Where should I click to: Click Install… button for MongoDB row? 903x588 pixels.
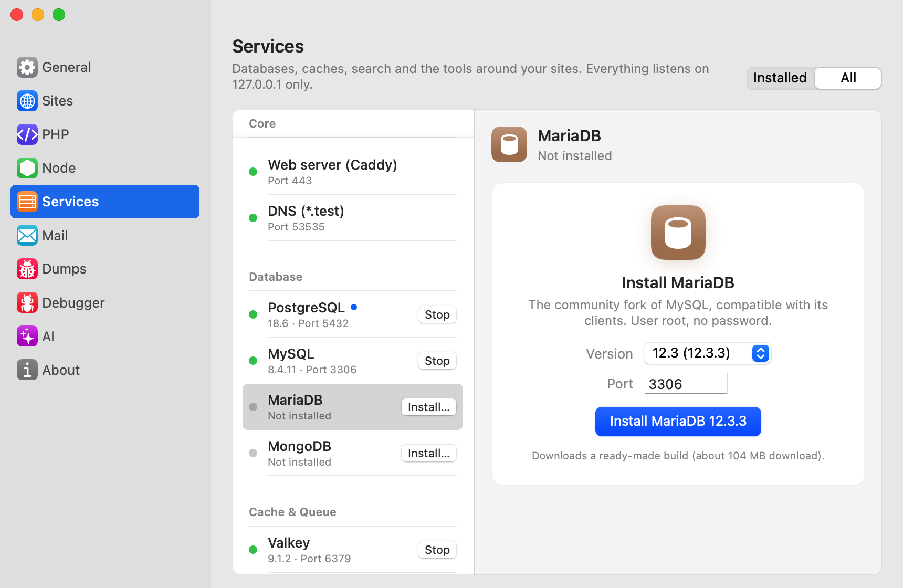point(429,453)
